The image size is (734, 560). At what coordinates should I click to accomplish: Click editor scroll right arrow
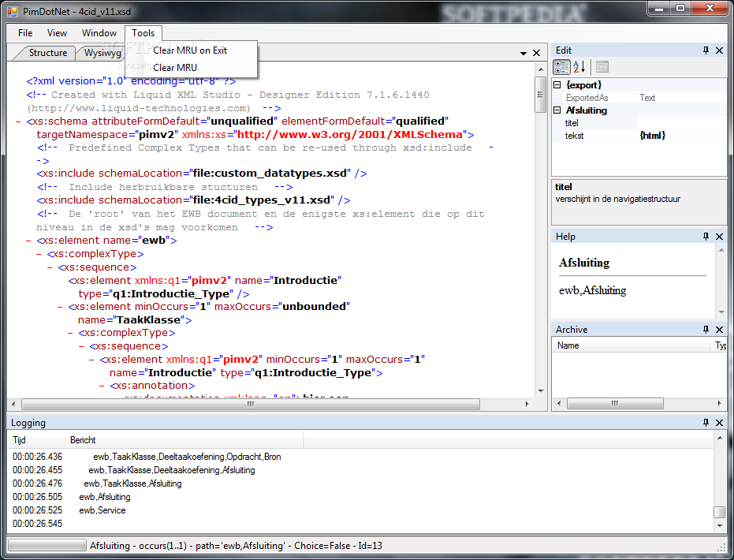pyautogui.click(x=527, y=404)
